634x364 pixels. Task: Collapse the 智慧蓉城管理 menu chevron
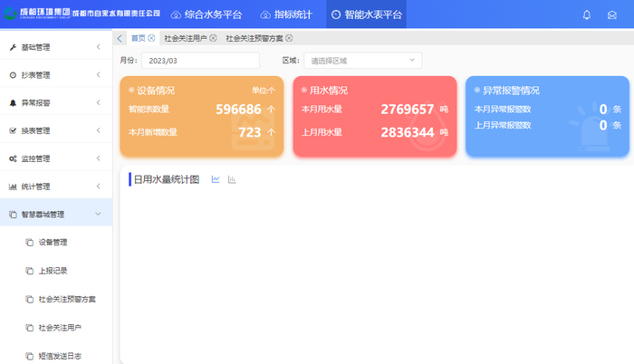point(98,214)
